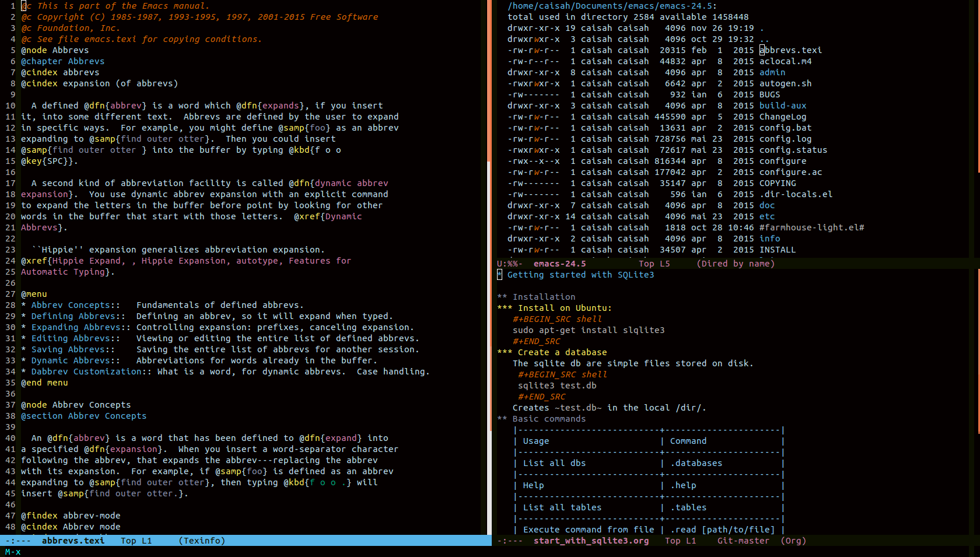Viewport: 980px width, 557px height.
Task: Click emacs-24.5 buffer name in mode line
Action: click(x=559, y=264)
